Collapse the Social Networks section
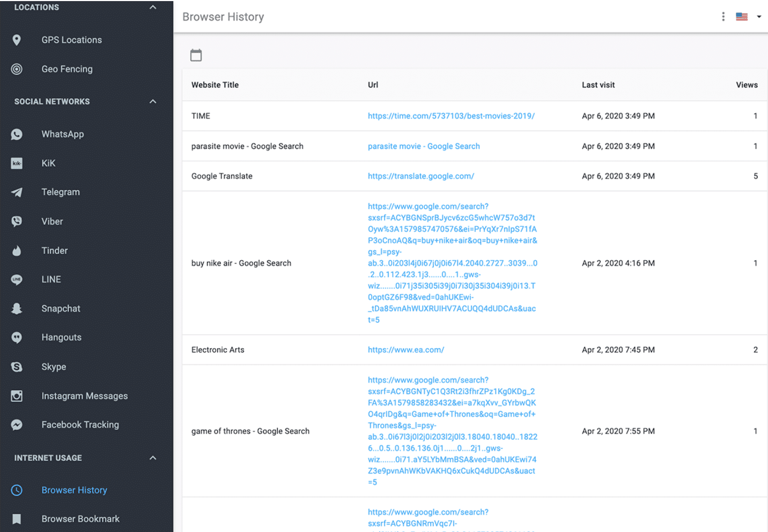 153,101
